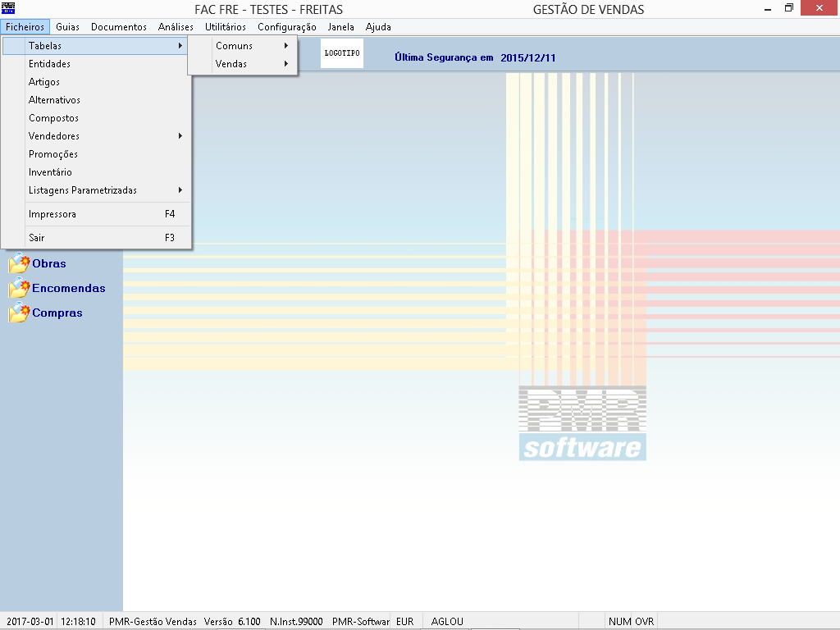Open the Janela menu
The image size is (840, 630).
340,27
